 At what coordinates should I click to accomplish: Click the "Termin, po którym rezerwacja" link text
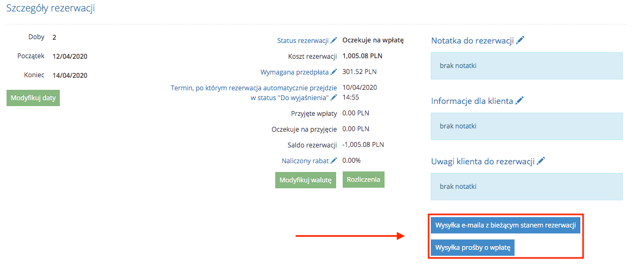pyautogui.click(x=254, y=88)
